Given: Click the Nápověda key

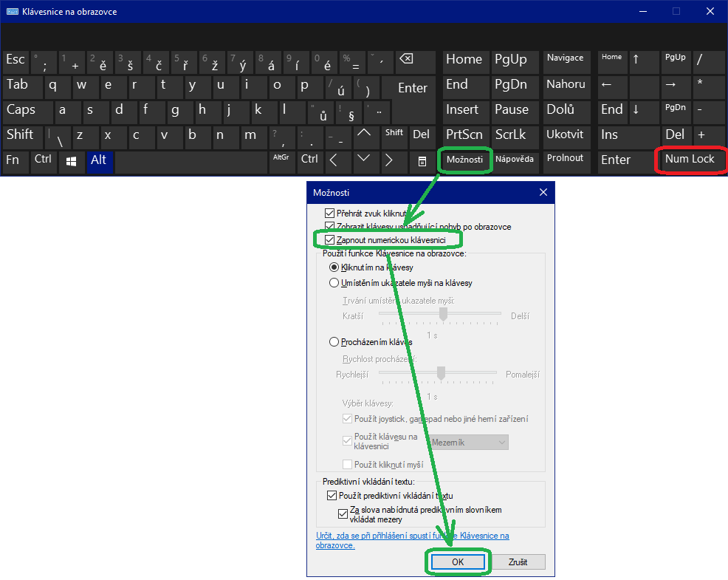Looking at the screenshot, I should (x=515, y=162).
